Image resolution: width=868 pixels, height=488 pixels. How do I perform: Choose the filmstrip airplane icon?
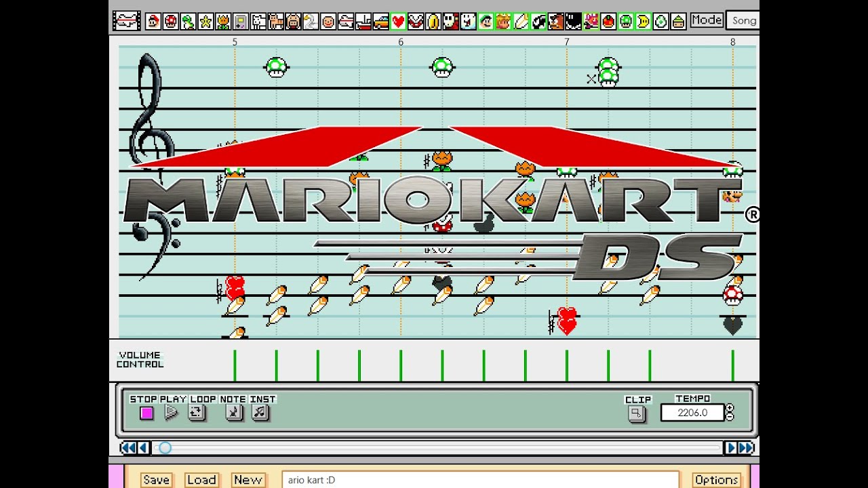tap(126, 21)
